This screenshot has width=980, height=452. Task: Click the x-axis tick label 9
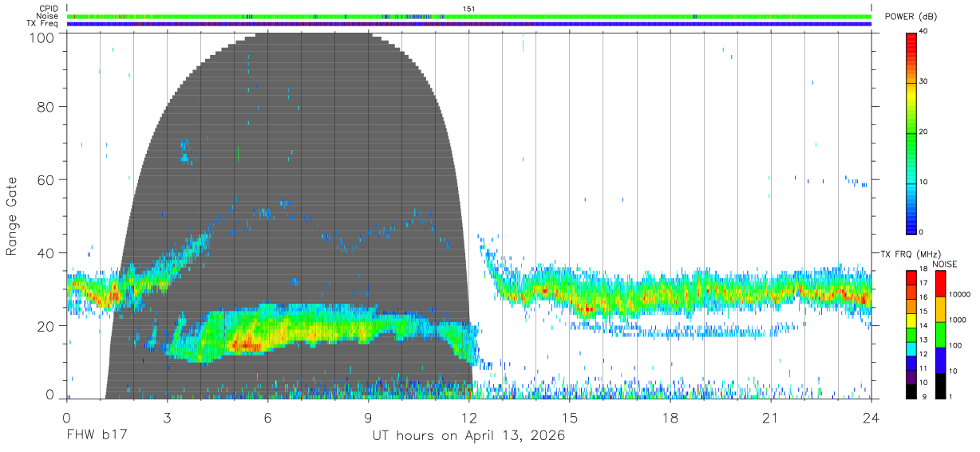point(369,418)
